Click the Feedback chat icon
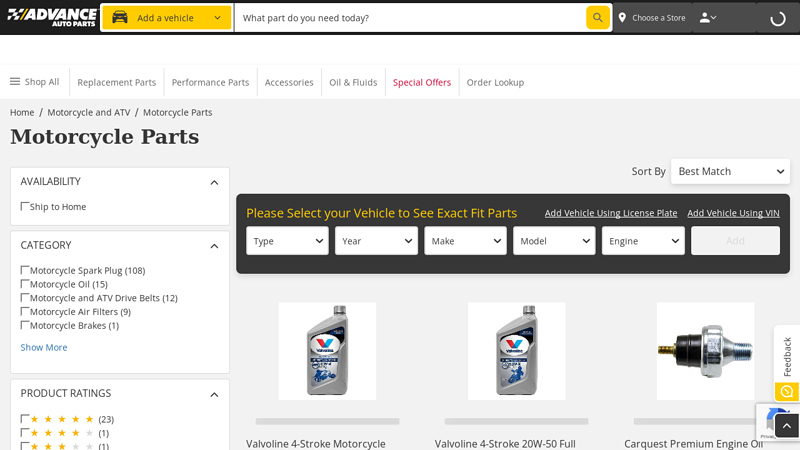The image size is (800, 450). coord(787,392)
